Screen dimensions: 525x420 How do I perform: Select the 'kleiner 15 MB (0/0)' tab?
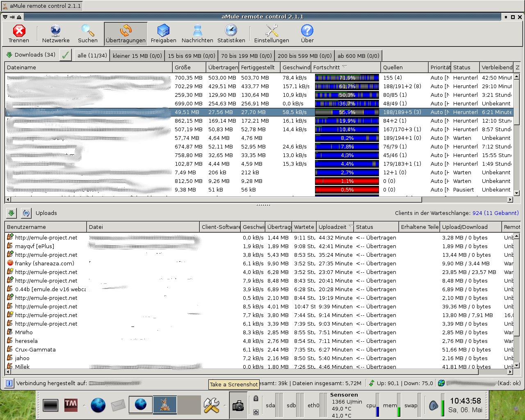tap(137, 56)
